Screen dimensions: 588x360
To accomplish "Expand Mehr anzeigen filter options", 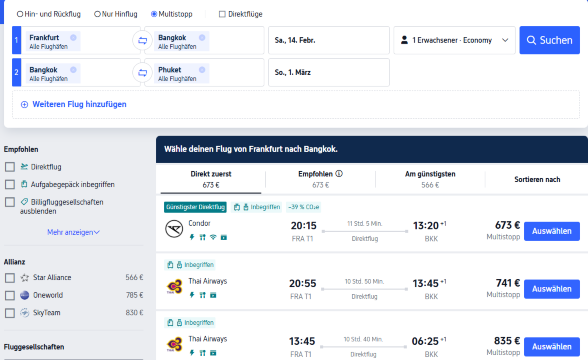I will [x=73, y=232].
